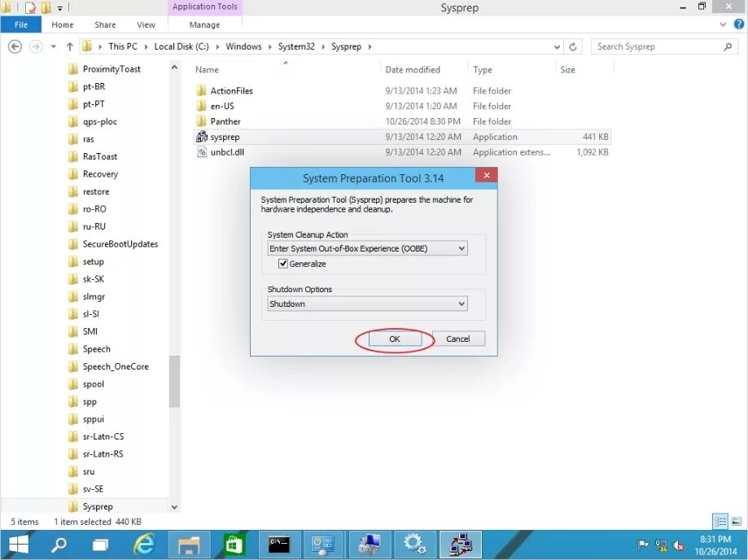The width and height of the screenshot is (748, 560).
Task: Open the Shutdown Options dropdown
Action: [x=367, y=304]
